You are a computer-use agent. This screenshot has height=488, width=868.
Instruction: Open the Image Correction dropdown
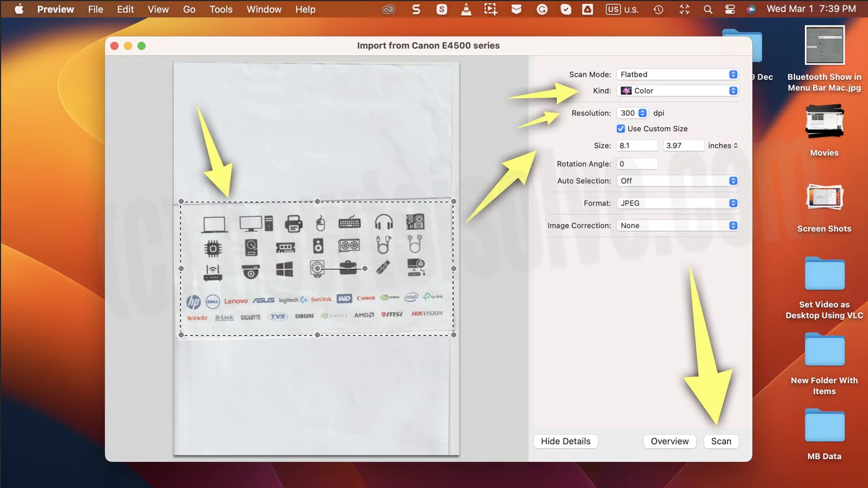click(678, 226)
